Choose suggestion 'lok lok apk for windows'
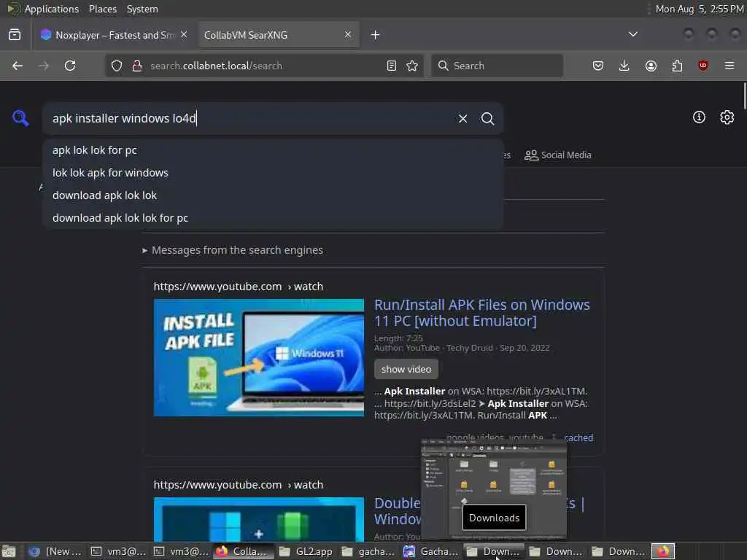The width and height of the screenshot is (747, 560). pyautogui.click(x=274, y=173)
